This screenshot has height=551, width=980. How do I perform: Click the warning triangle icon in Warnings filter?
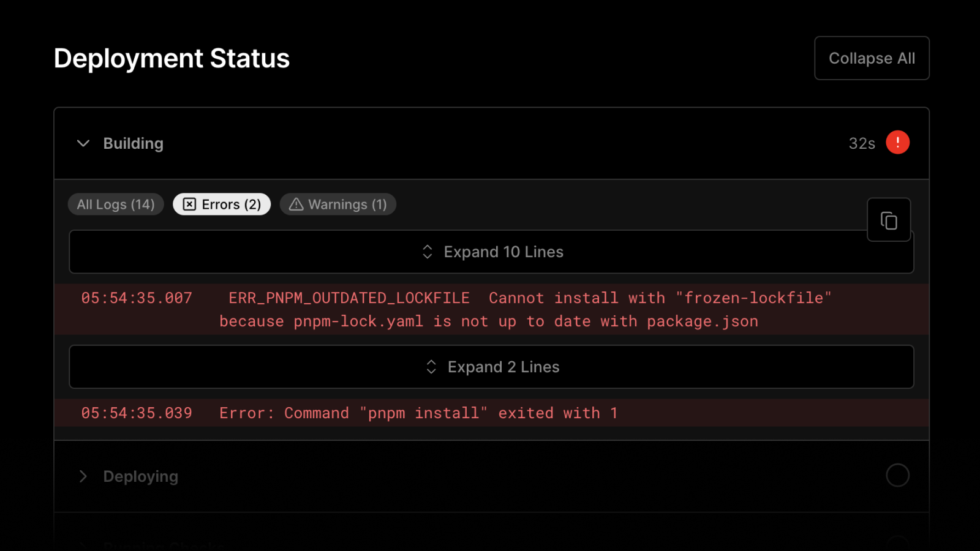point(296,204)
